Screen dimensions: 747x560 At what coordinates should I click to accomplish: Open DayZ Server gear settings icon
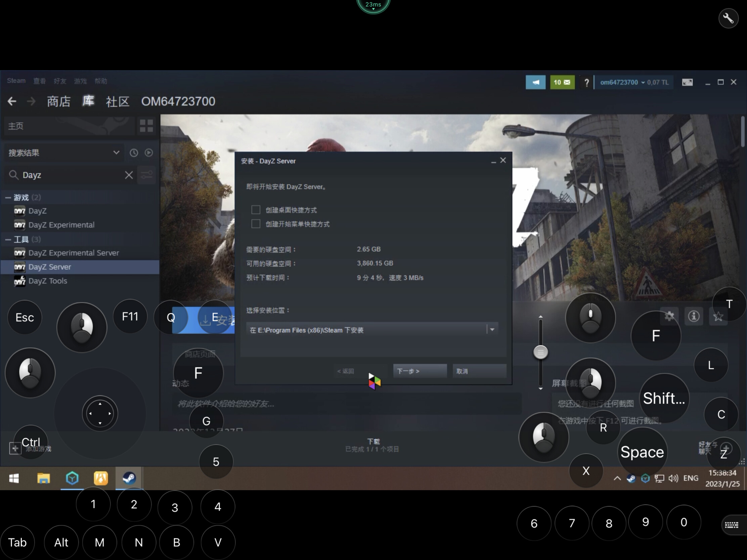[669, 316]
